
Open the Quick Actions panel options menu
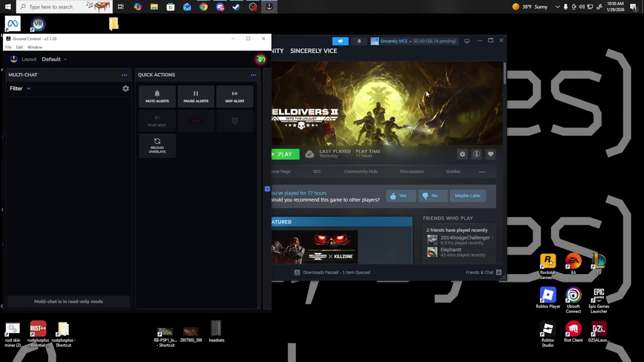[x=254, y=75]
